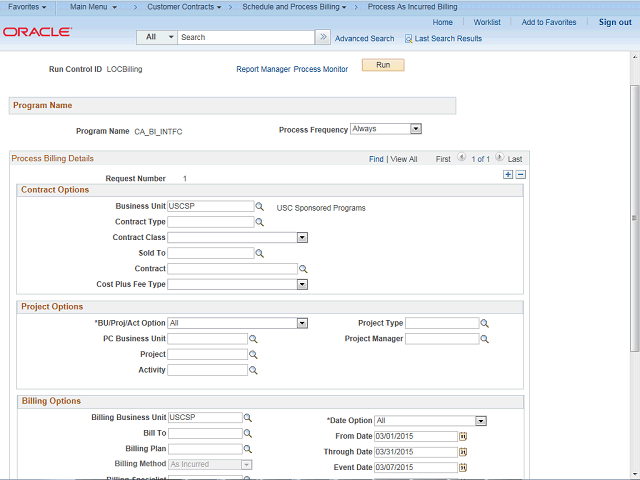Click into the Contract input field
This screenshot has width=640, height=480.
point(232,269)
